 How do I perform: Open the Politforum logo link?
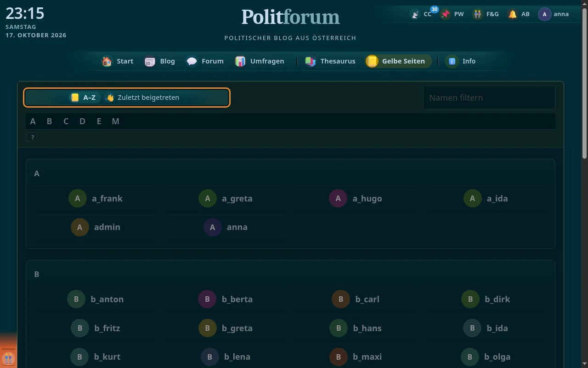click(290, 17)
